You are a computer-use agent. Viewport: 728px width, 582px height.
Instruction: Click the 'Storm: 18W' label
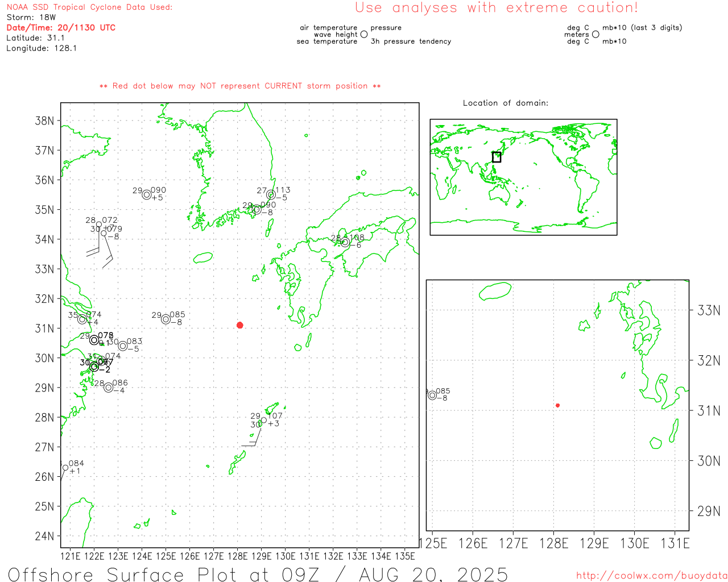31,18
